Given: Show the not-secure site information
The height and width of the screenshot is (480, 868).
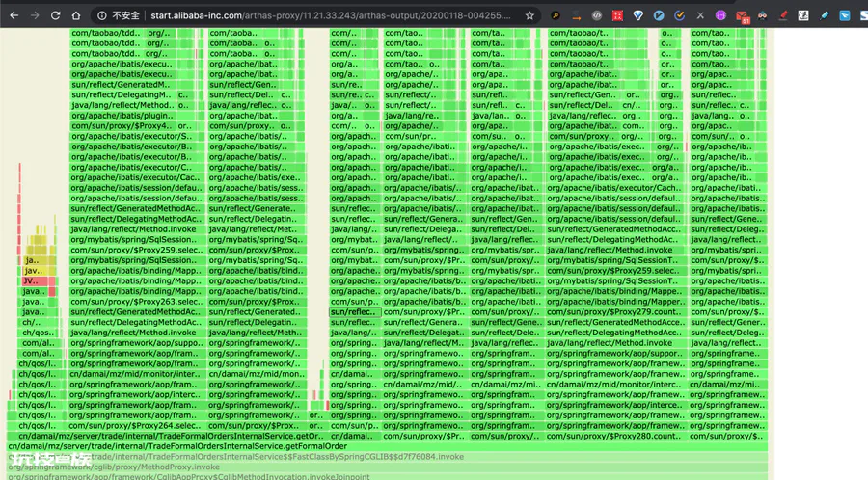Looking at the screenshot, I should pos(118,15).
